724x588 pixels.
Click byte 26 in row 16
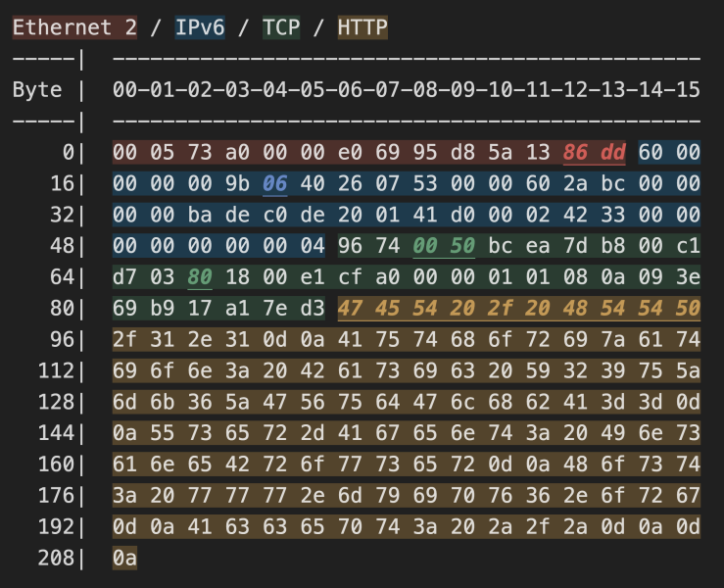(350, 183)
